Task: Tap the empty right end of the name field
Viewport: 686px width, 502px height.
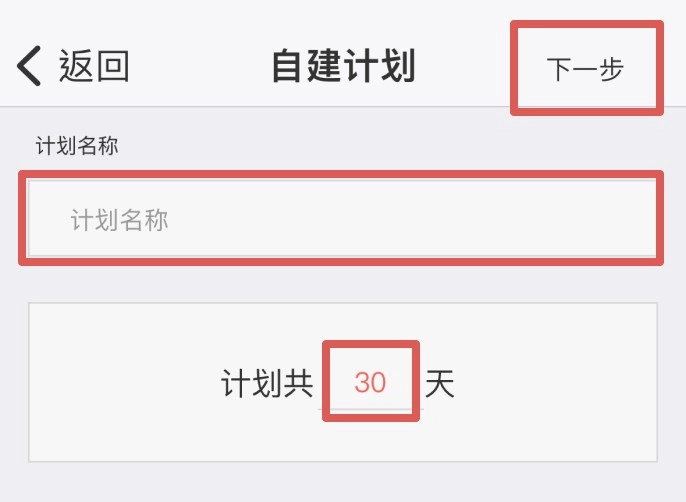Action: pyautogui.click(x=600, y=219)
